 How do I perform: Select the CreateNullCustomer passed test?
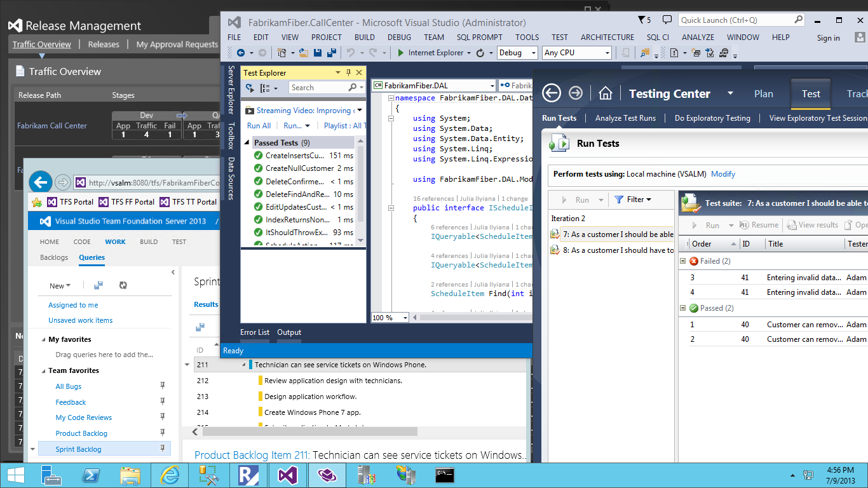pos(304,168)
